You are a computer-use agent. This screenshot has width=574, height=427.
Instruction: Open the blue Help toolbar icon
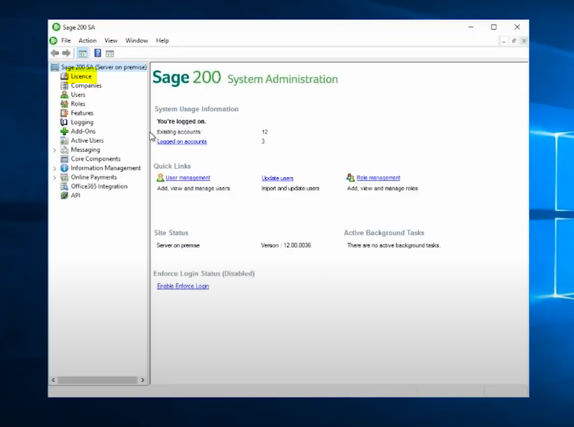97,53
